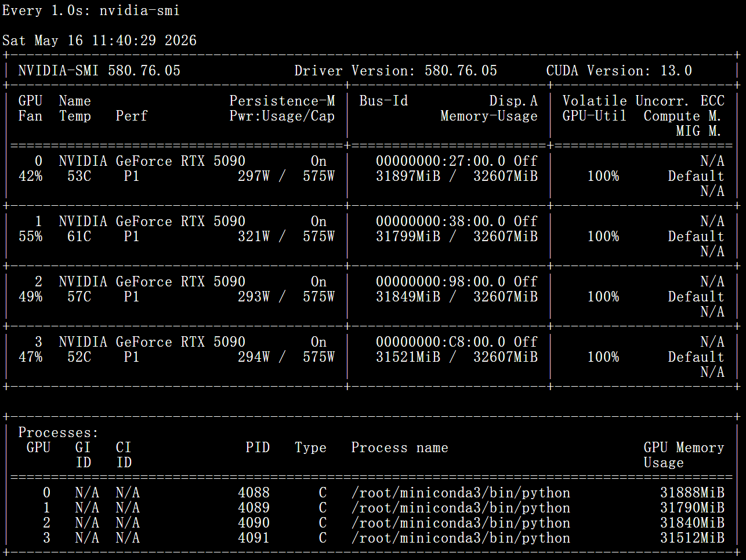746x560 pixels.
Task: Select GPU 3 temperature "52C"
Action: [x=79, y=357]
